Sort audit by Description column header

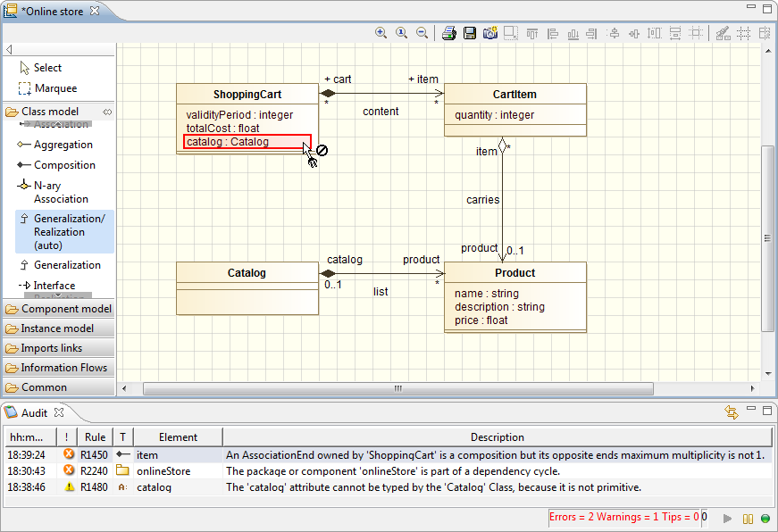click(497, 437)
